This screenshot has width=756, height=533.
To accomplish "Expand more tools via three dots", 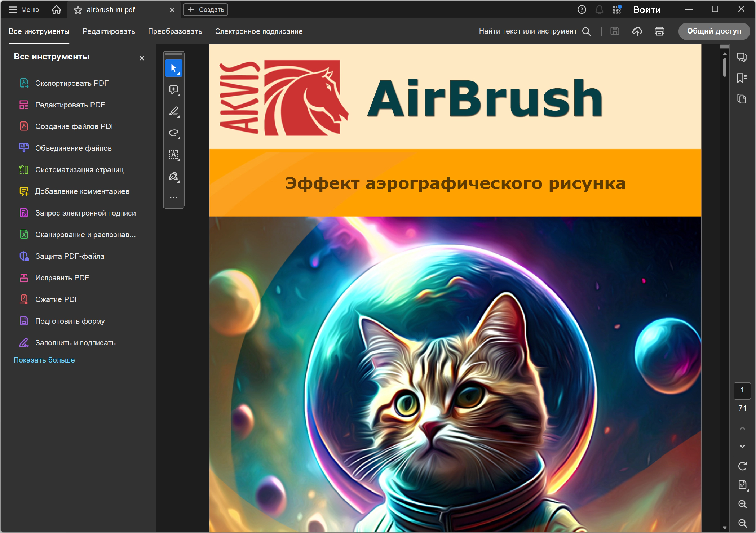I will click(173, 197).
